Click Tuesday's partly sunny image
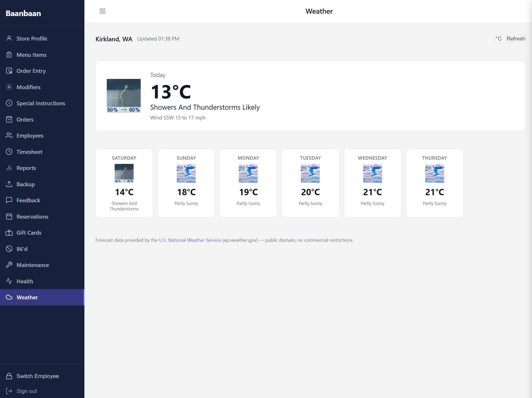This screenshot has height=398, width=532. 310,173
